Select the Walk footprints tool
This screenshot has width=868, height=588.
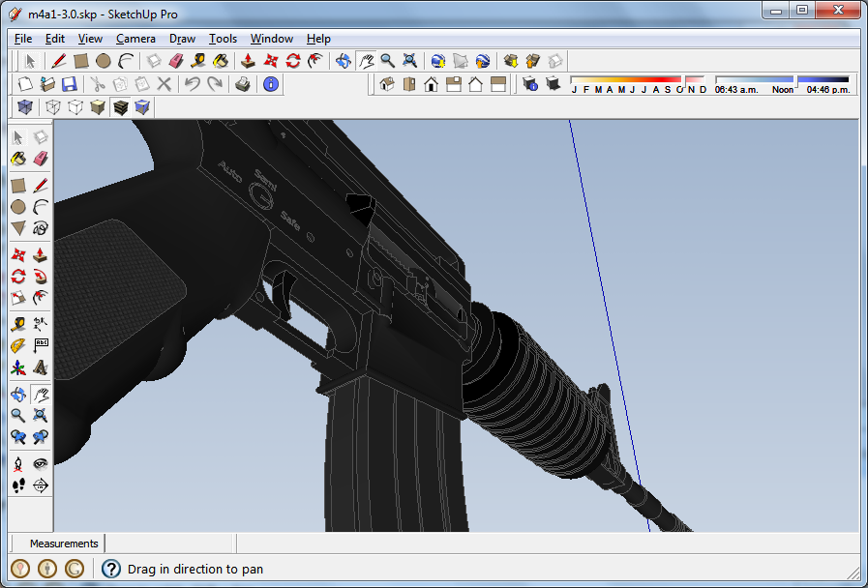pos(18,485)
